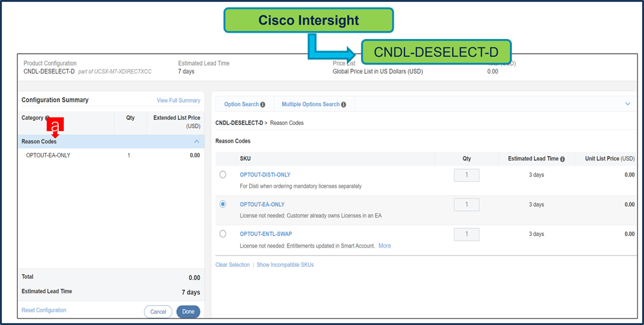Viewport: 644px width, 325px height.
Task: Click the Reset Configuration link
Action: [x=44, y=310]
